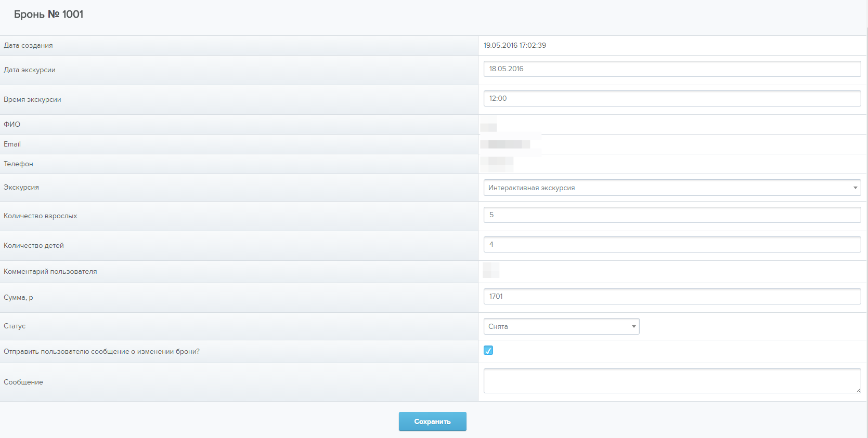868x438 pixels.
Task: Click the creation date value 19.05.2016 17:02:39
Action: [514, 46]
